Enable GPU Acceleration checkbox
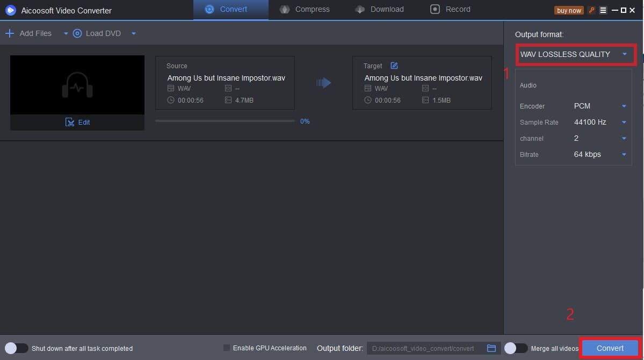The image size is (644, 360). 226,348
